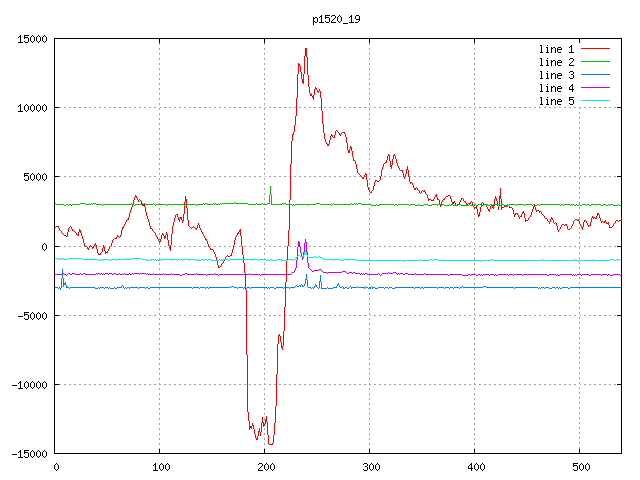Select the 'line 1' legend label

[x=556, y=49]
